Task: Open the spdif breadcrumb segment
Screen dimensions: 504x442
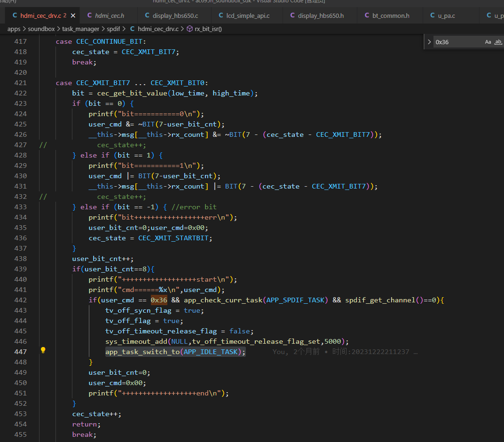Action: (x=113, y=29)
